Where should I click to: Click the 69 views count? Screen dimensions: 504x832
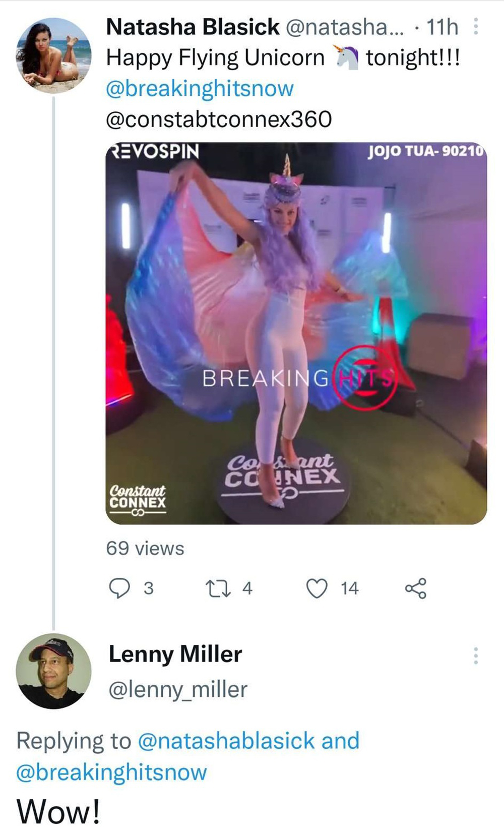[x=145, y=548]
